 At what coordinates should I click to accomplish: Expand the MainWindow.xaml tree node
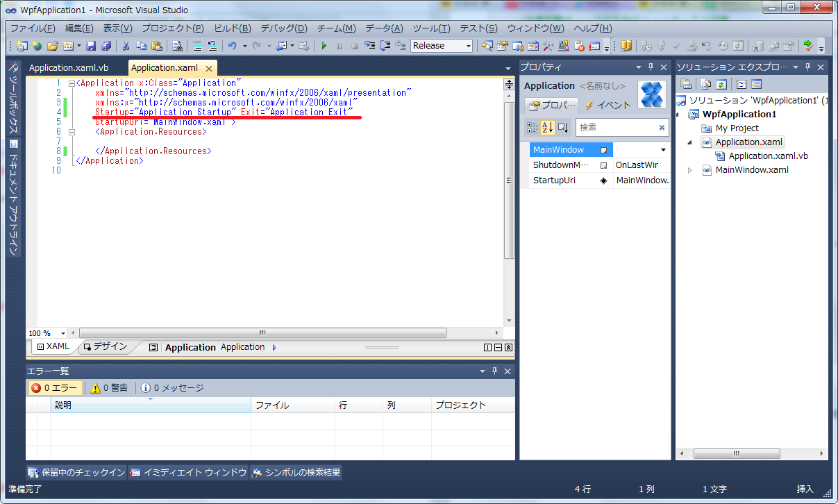coord(689,170)
